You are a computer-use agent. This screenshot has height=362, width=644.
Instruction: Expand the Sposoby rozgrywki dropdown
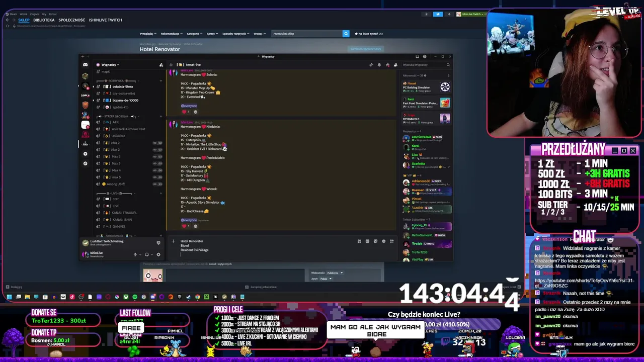pos(236,34)
